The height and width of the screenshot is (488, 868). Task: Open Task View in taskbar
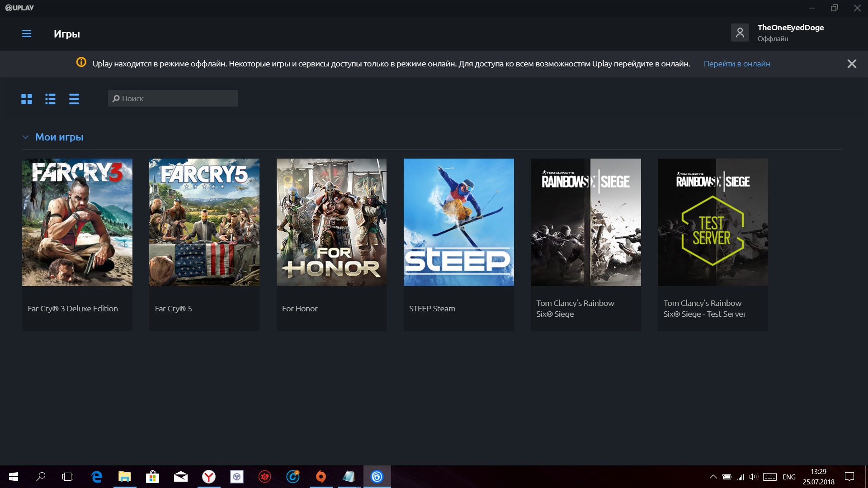click(x=68, y=477)
